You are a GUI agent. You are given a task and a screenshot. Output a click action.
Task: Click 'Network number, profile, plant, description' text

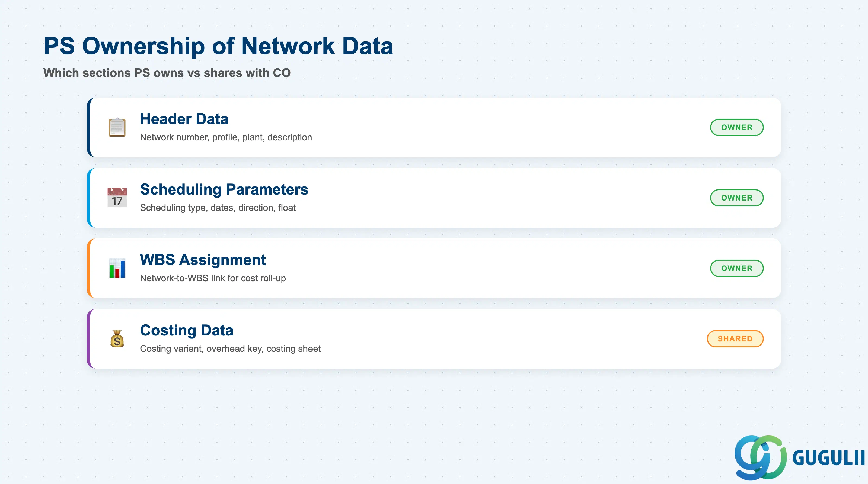point(226,137)
